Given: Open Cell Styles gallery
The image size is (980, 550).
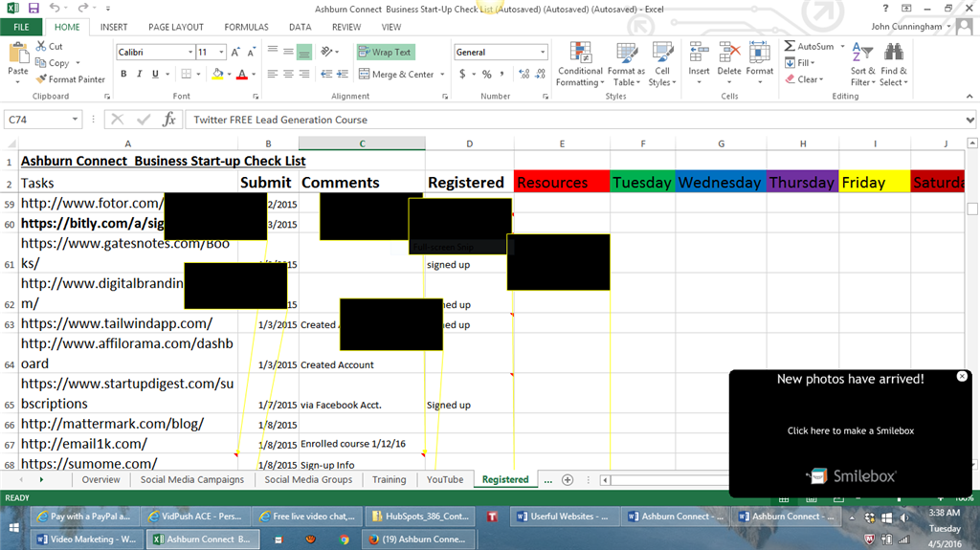Looking at the screenshot, I should click(662, 65).
